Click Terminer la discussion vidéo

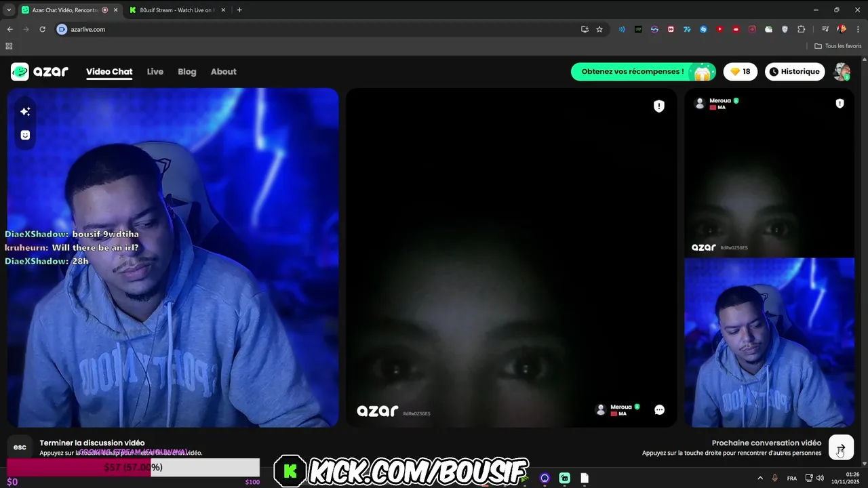92,443
